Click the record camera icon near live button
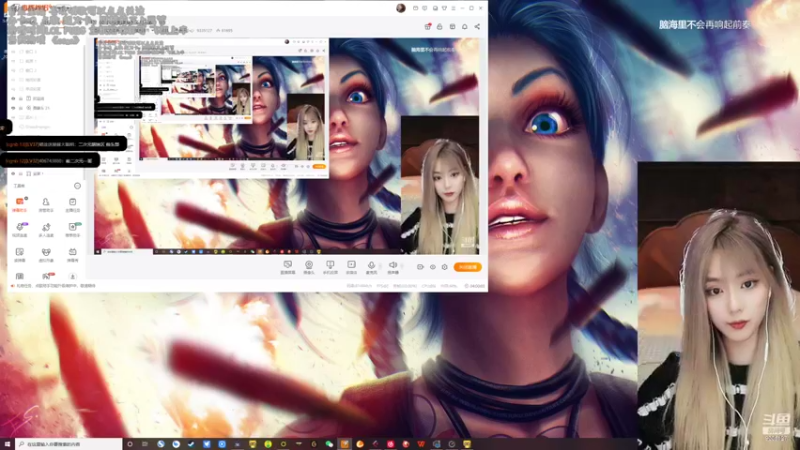Viewport: 800px width, 450px height. click(420, 267)
